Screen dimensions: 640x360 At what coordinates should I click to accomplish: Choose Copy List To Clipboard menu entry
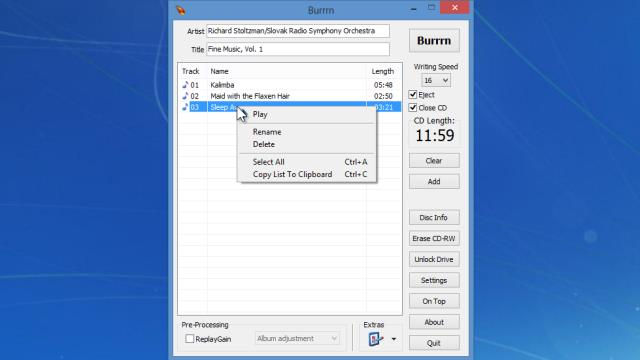pyautogui.click(x=307, y=174)
